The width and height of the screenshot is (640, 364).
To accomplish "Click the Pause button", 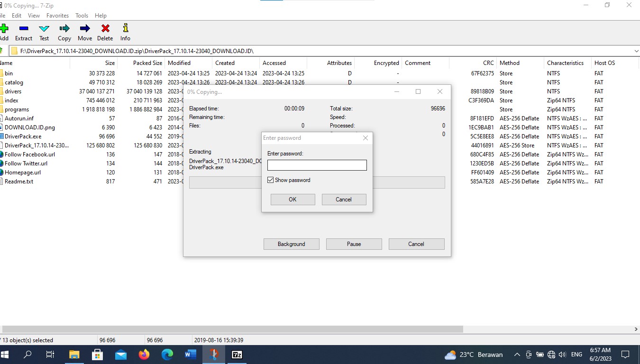I will (354, 244).
